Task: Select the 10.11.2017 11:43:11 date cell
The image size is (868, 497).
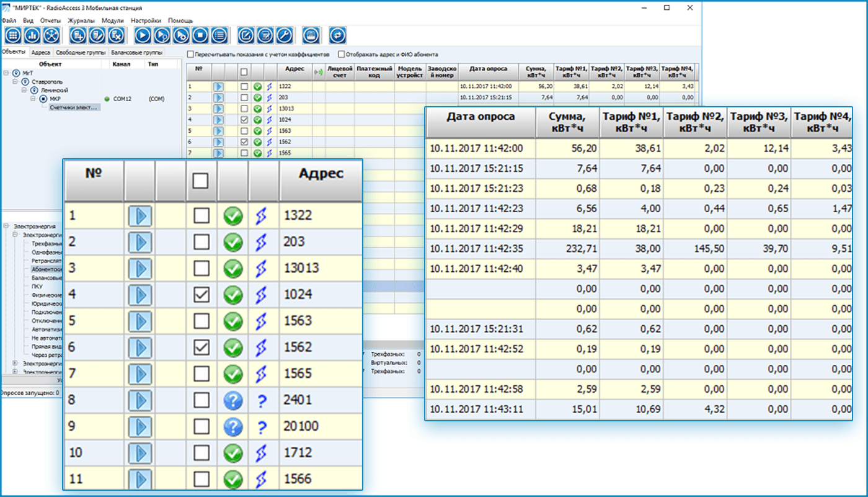Action: (480, 408)
